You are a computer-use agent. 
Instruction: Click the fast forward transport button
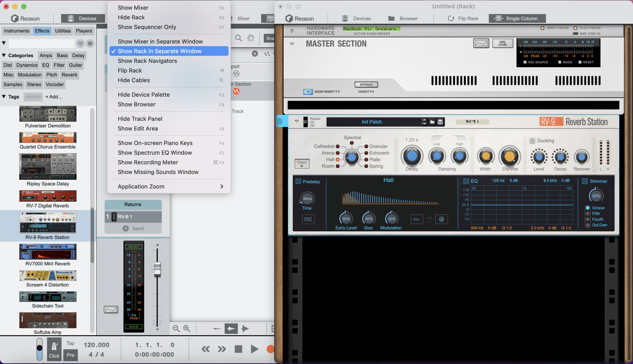coord(222,349)
